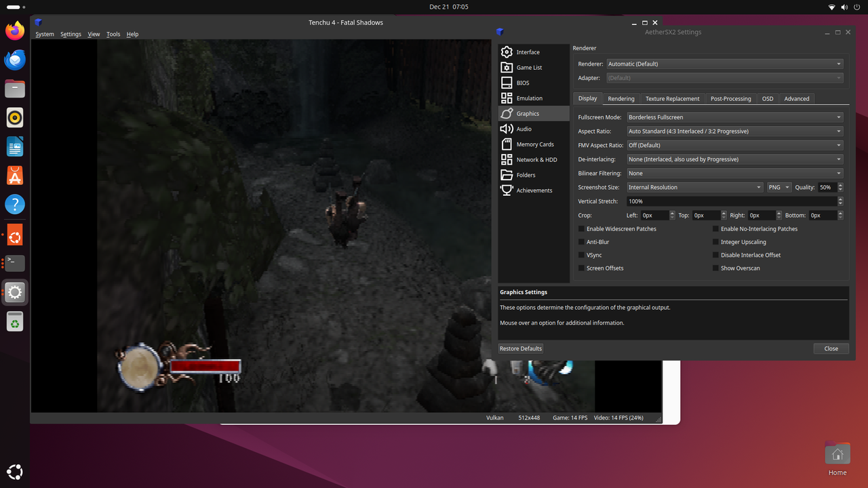Open the Interface settings category icon
The width and height of the screenshot is (868, 488).
pos(507,52)
